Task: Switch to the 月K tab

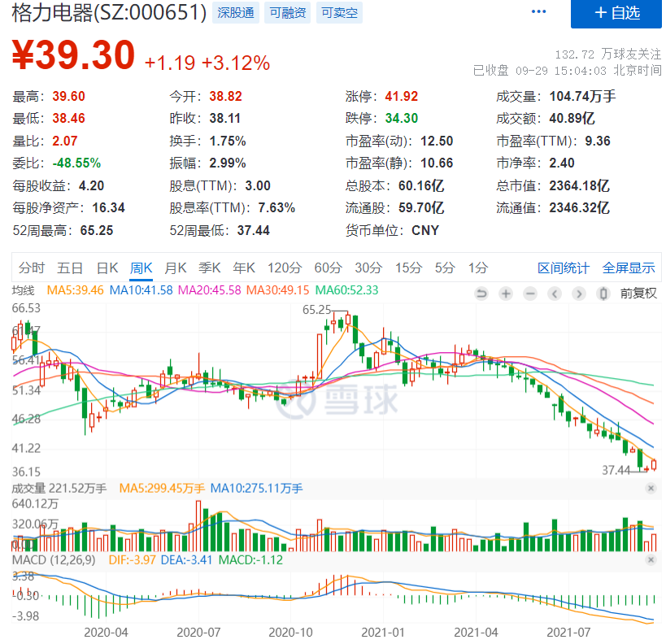Action: 176,268
